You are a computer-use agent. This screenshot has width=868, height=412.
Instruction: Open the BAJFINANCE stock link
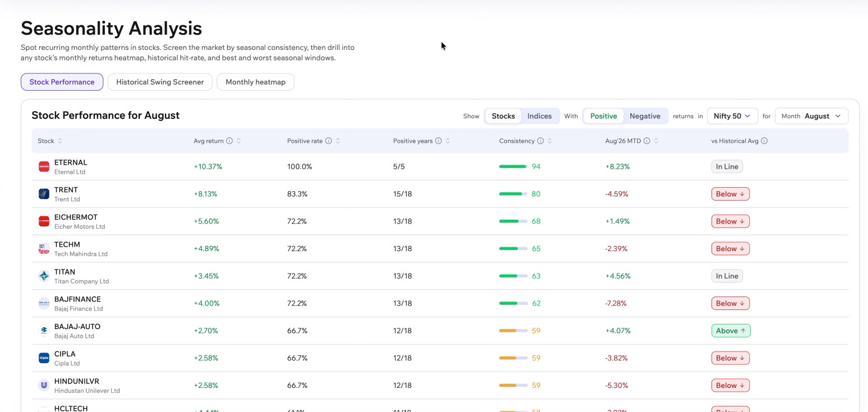pos(77,299)
